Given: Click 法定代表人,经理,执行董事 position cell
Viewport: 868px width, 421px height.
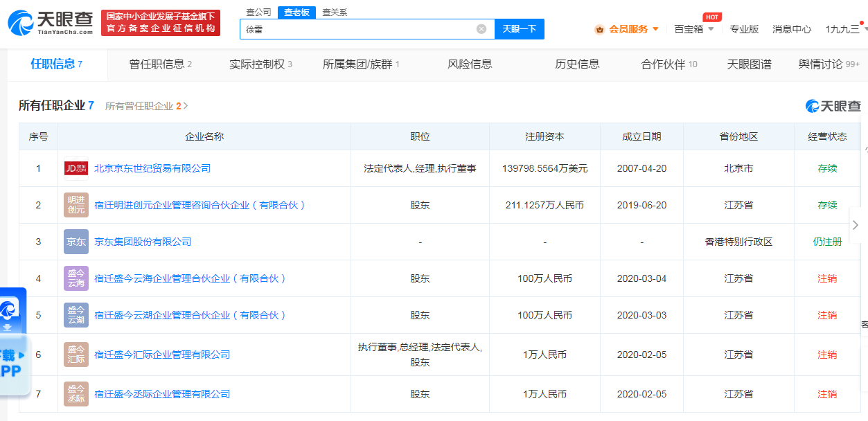Looking at the screenshot, I should click(x=420, y=168).
